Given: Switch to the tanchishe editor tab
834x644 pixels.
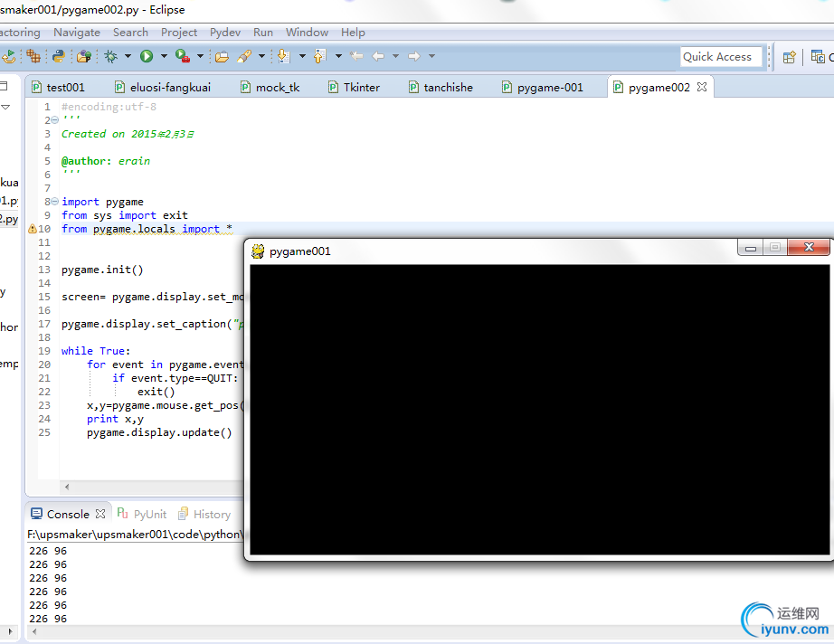Looking at the screenshot, I should click(441, 87).
